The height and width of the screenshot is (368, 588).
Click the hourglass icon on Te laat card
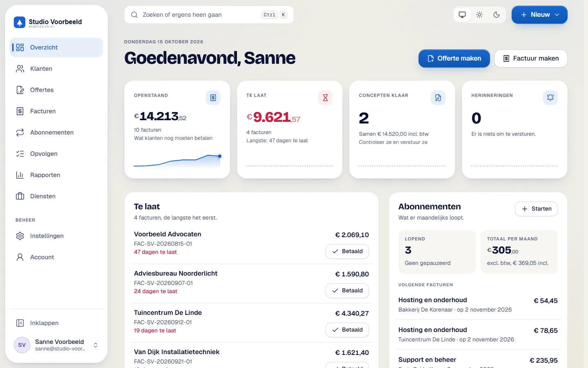[325, 98]
